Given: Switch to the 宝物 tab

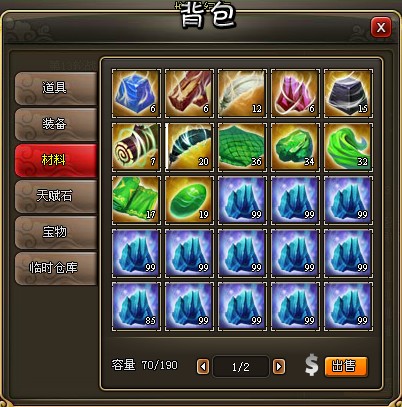Looking at the screenshot, I should pyautogui.click(x=56, y=232).
